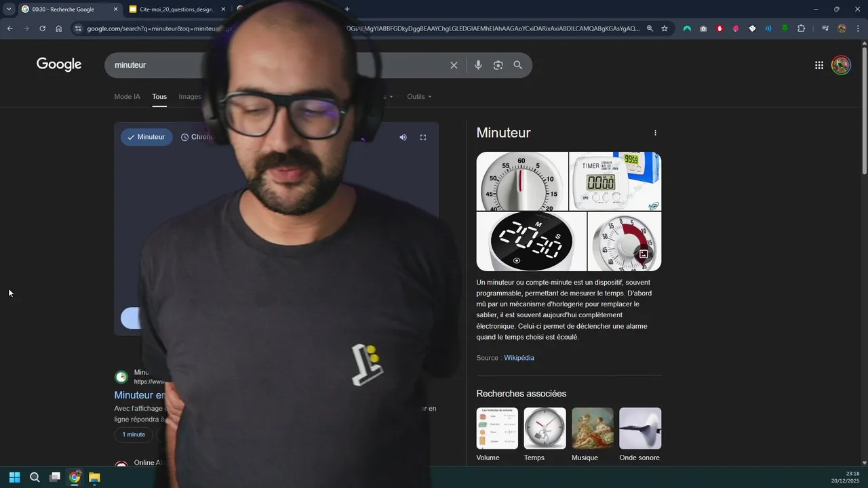
Task: Expand the Outils dropdown
Action: (x=419, y=97)
